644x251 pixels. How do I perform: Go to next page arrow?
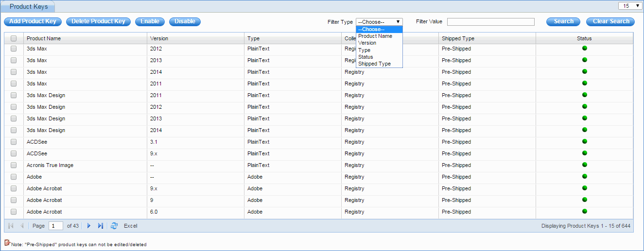point(88,226)
